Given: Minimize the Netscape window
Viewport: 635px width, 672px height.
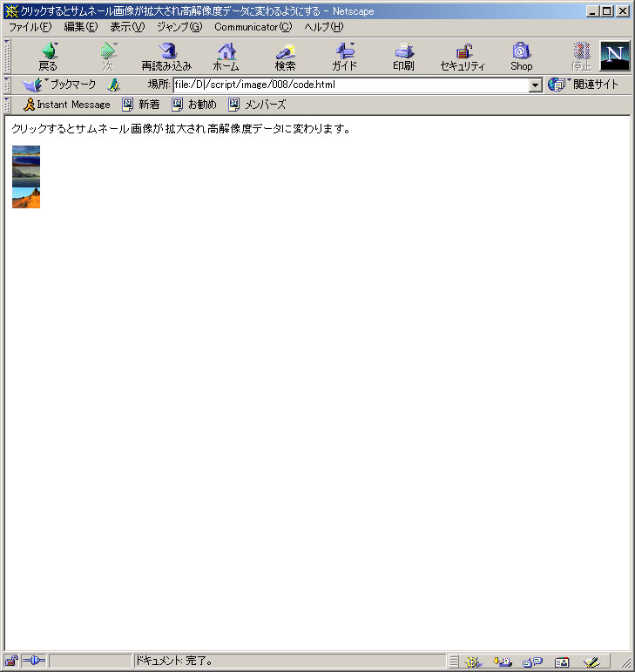Looking at the screenshot, I should (x=592, y=11).
